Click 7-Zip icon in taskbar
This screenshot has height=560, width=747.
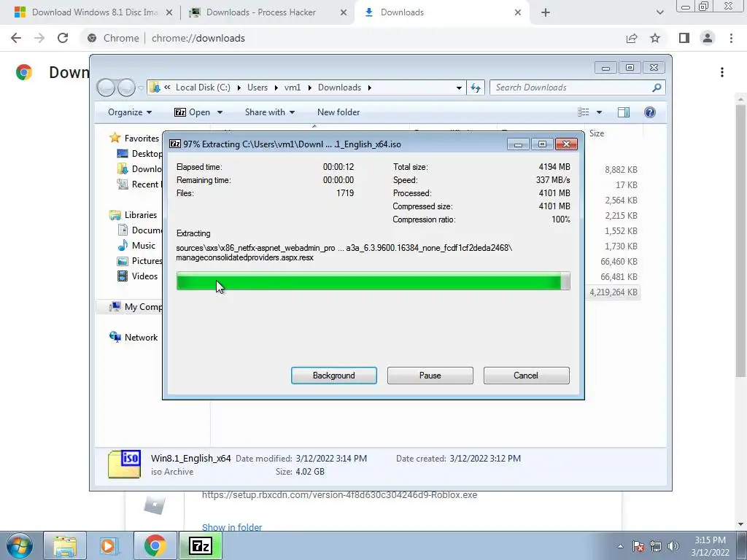[x=201, y=545]
